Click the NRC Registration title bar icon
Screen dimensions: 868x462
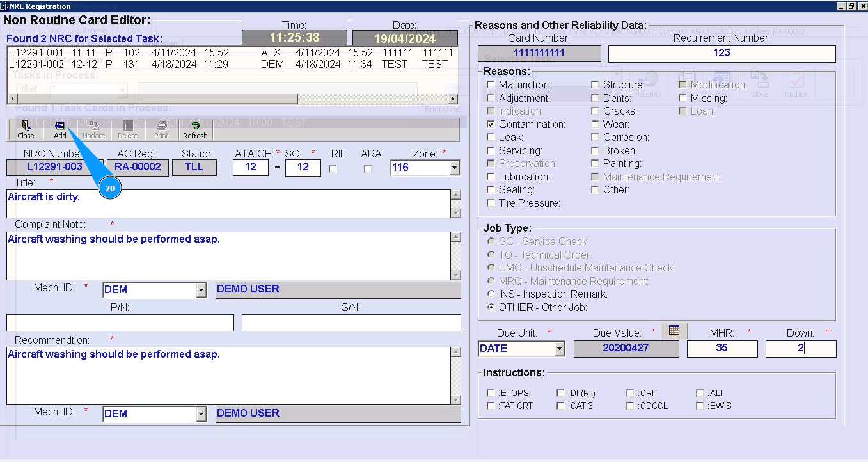point(4,6)
